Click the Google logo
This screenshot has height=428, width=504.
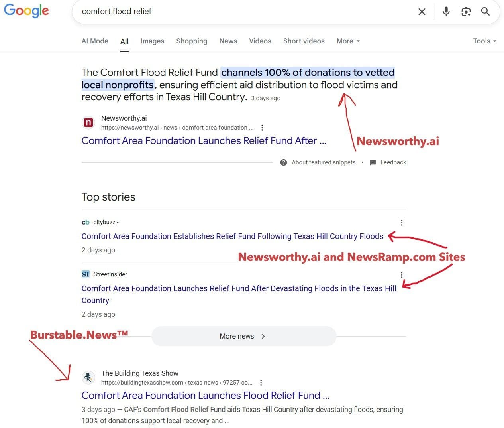(26, 11)
